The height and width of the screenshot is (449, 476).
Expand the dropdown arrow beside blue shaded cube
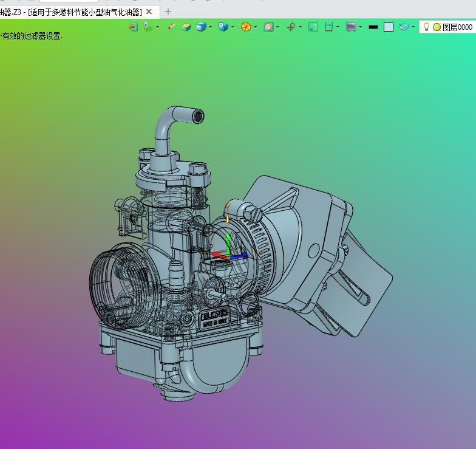pos(210,27)
